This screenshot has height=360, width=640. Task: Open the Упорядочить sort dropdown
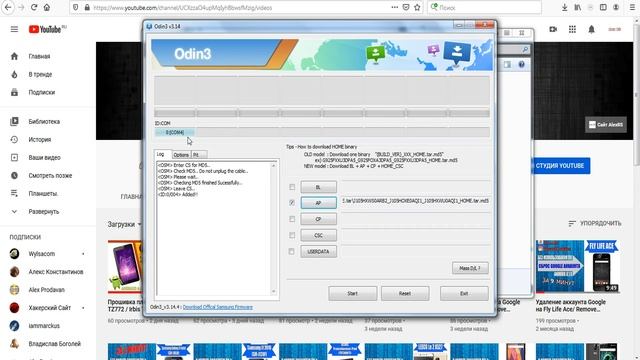pos(595,223)
